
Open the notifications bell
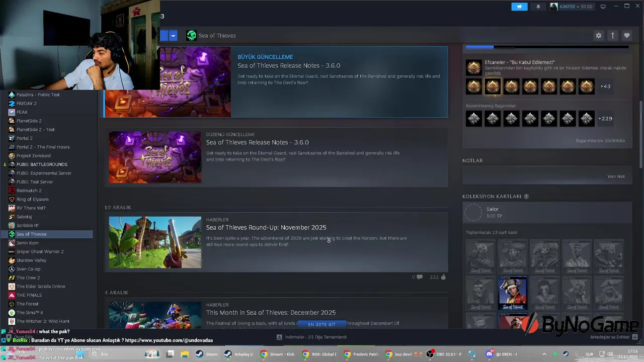(x=538, y=7)
